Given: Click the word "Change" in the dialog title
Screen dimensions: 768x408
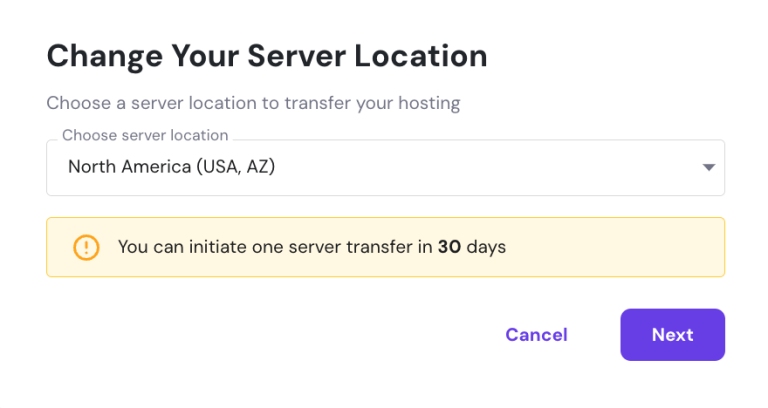Looking at the screenshot, I should coord(98,56).
